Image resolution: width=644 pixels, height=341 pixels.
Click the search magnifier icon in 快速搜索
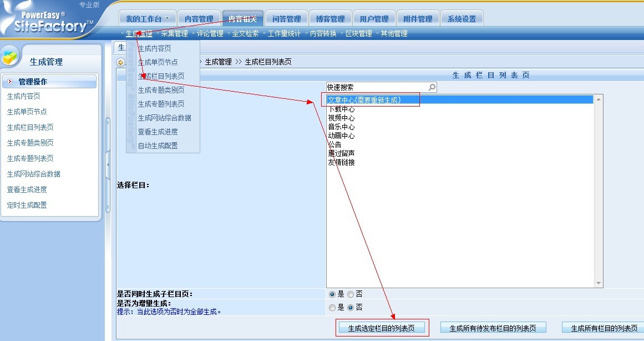click(432, 87)
